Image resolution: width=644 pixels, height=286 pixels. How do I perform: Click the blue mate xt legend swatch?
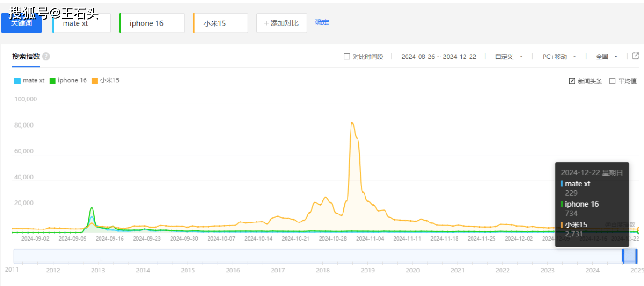pyautogui.click(x=18, y=80)
